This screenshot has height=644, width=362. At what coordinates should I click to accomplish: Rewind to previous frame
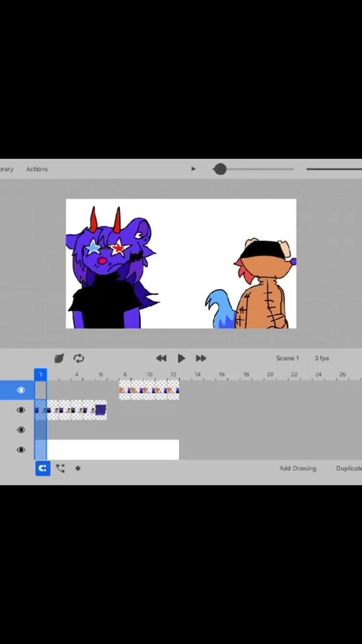coord(162,358)
